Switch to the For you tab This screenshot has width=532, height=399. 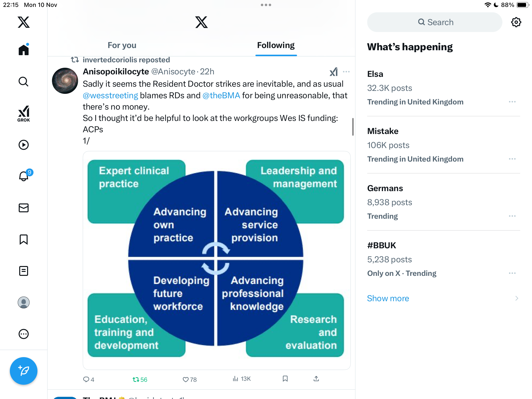(x=122, y=45)
